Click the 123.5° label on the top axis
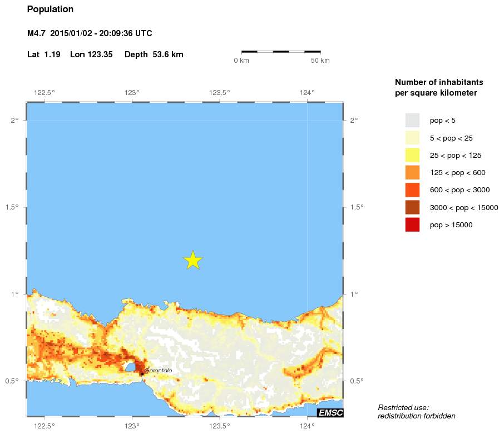 tap(220, 93)
